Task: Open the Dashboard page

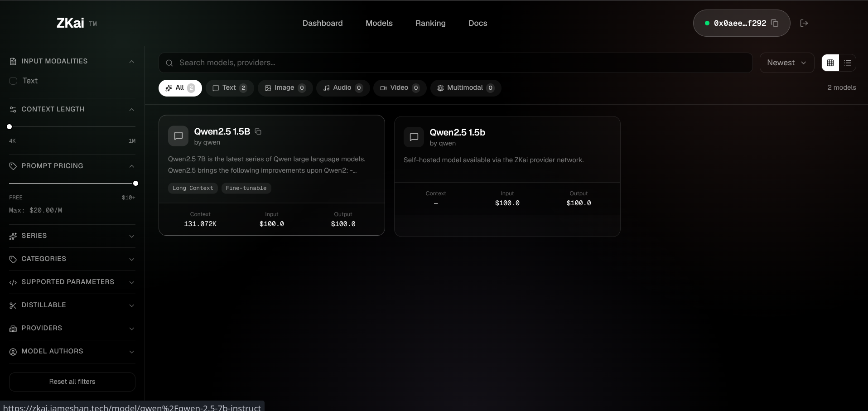Action: [x=323, y=23]
